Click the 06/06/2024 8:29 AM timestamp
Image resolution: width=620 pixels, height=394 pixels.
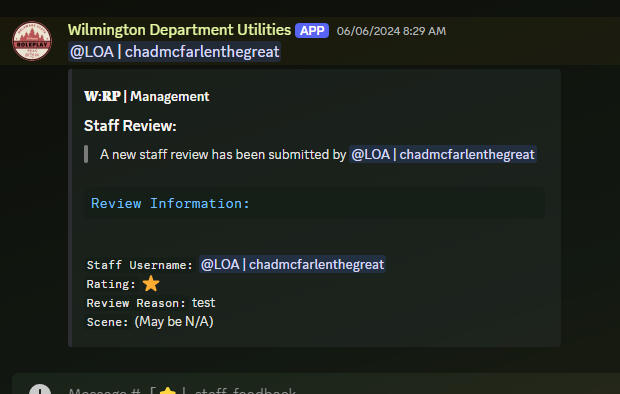391,31
